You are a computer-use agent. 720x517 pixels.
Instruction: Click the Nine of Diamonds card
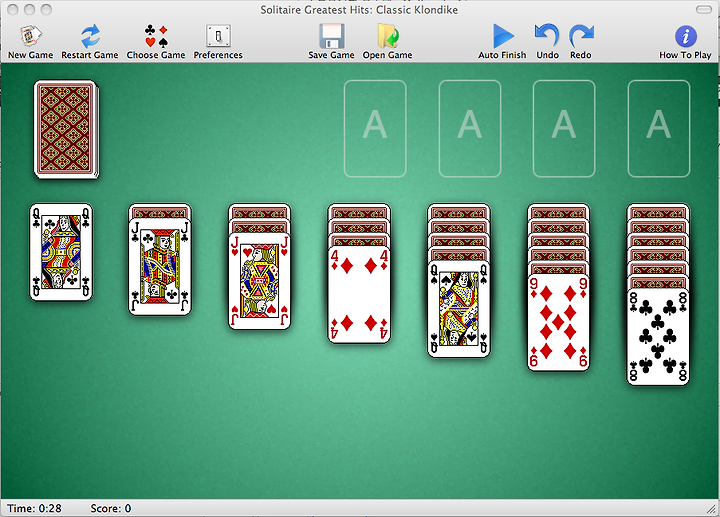click(x=558, y=323)
